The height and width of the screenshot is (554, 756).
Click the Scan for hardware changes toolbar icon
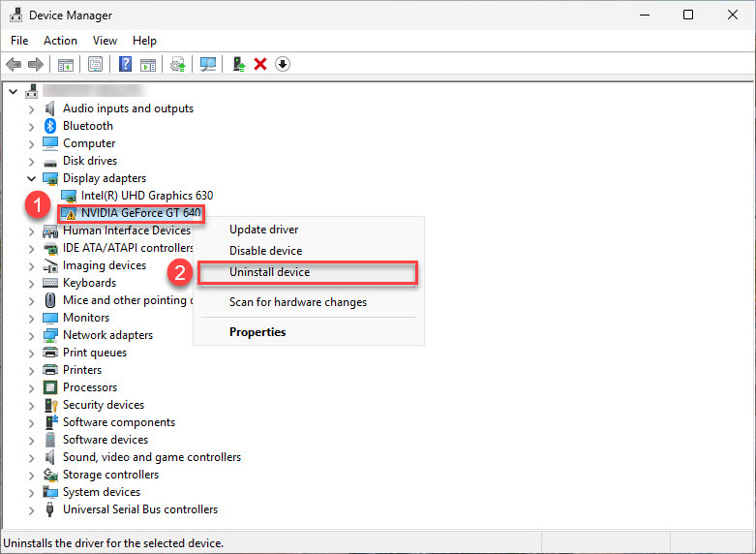coord(207,65)
